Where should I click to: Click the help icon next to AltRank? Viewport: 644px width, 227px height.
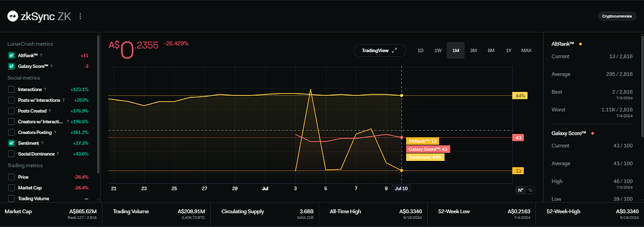pos(41,55)
